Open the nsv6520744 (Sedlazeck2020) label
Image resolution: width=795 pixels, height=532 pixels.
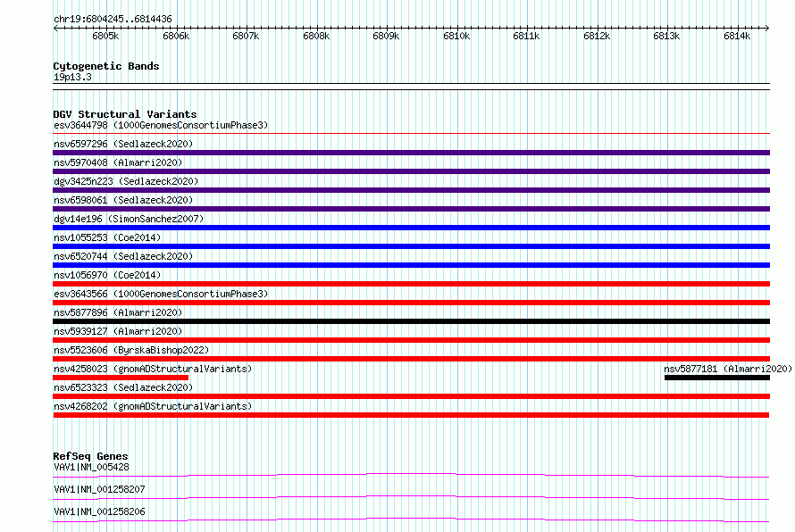click(123, 256)
